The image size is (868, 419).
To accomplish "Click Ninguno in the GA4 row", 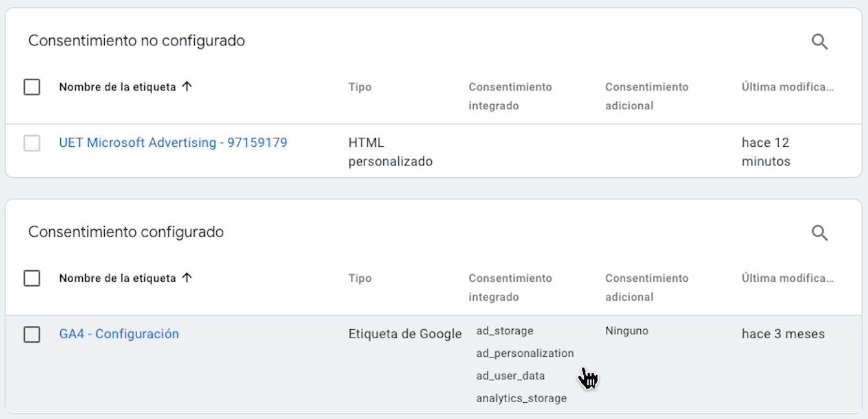I will point(627,331).
